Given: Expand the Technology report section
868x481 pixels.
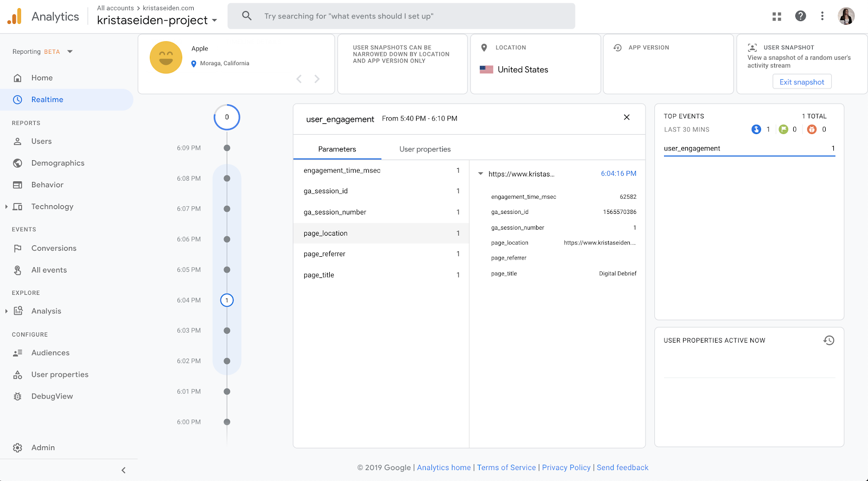Looking at the screenshot, I should click(7, 207).
